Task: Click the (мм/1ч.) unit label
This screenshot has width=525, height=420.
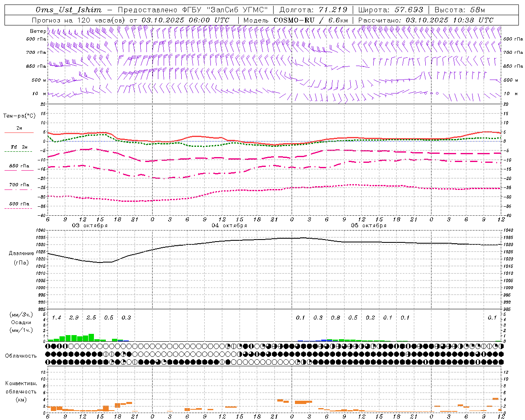Action: tap(21, 330)
